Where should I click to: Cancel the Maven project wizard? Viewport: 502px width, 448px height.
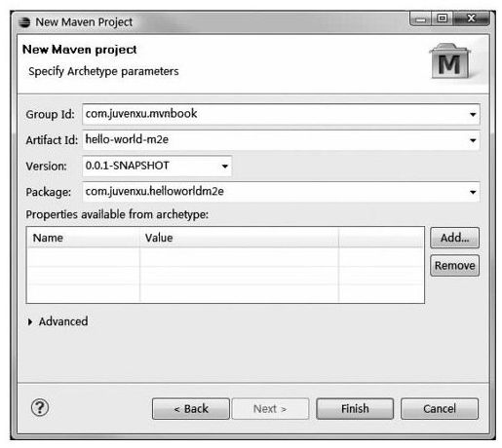(440, 409)
